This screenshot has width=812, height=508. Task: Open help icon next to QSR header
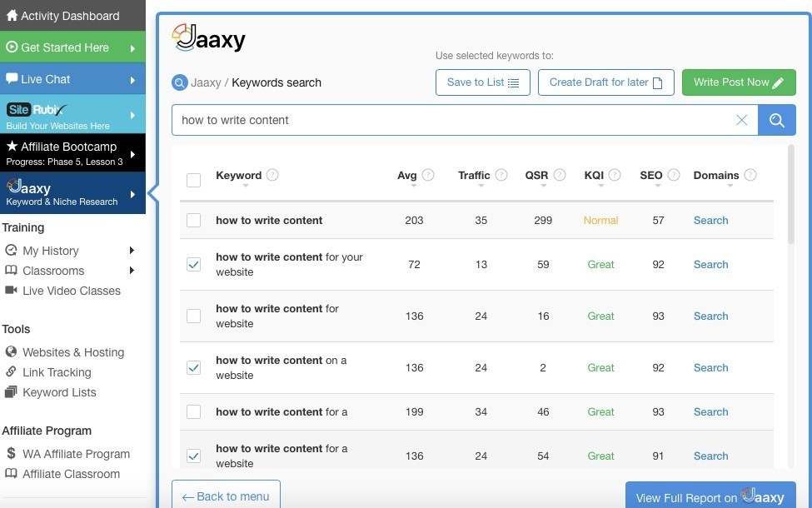[560, 175]
